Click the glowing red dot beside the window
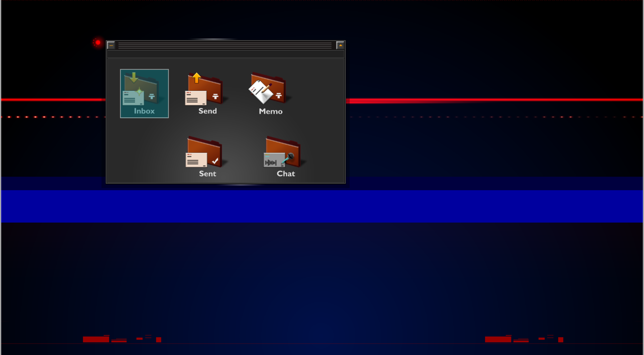This screenshot has height=355, width=644. (x=98, y=42)
